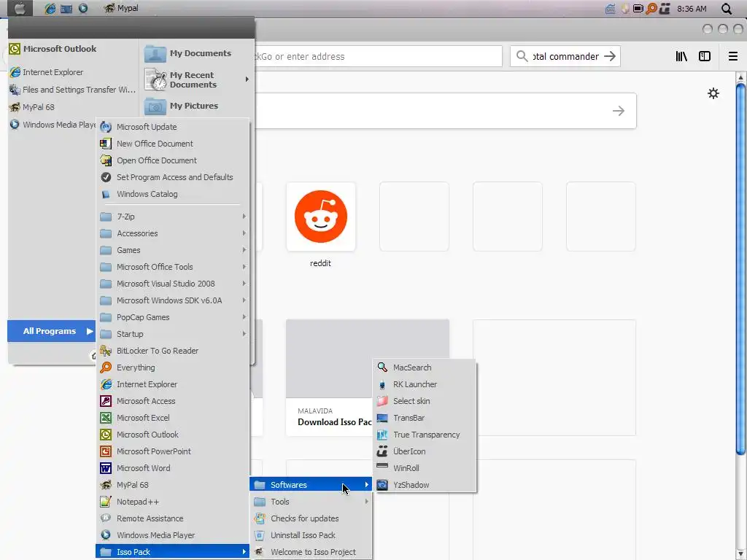
Task: Open the Apple logo start button
Action: point(20,8)
